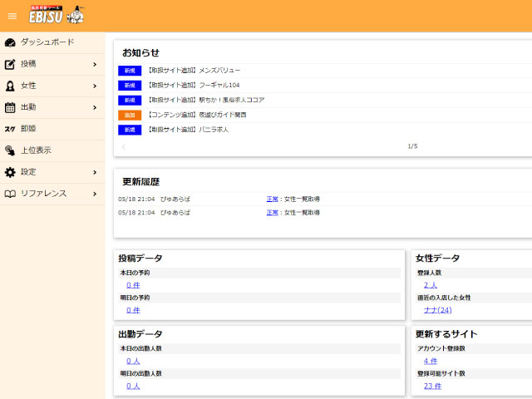Open the 即姫 menu item
The image size is (532, 399).
pos(28,129)
